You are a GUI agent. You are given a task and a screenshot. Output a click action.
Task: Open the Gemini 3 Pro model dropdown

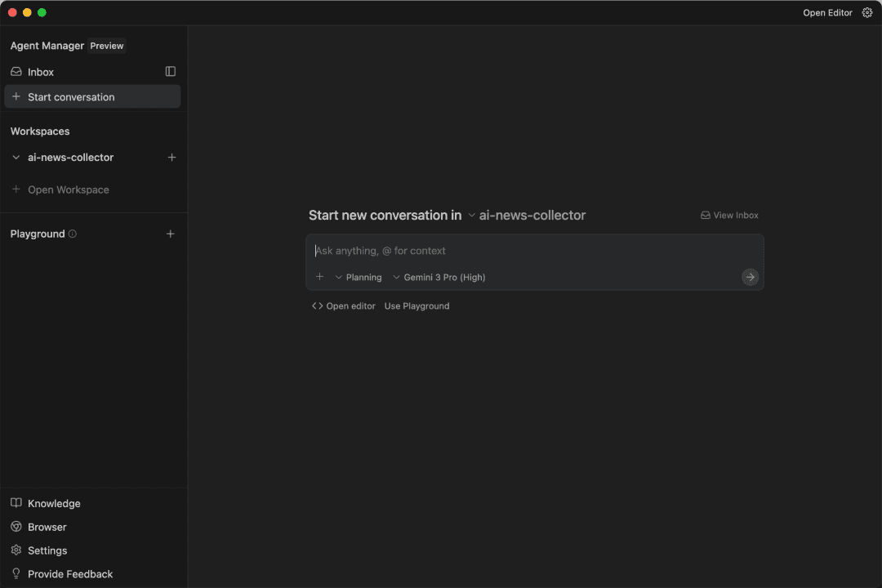[x=439, y=278]
